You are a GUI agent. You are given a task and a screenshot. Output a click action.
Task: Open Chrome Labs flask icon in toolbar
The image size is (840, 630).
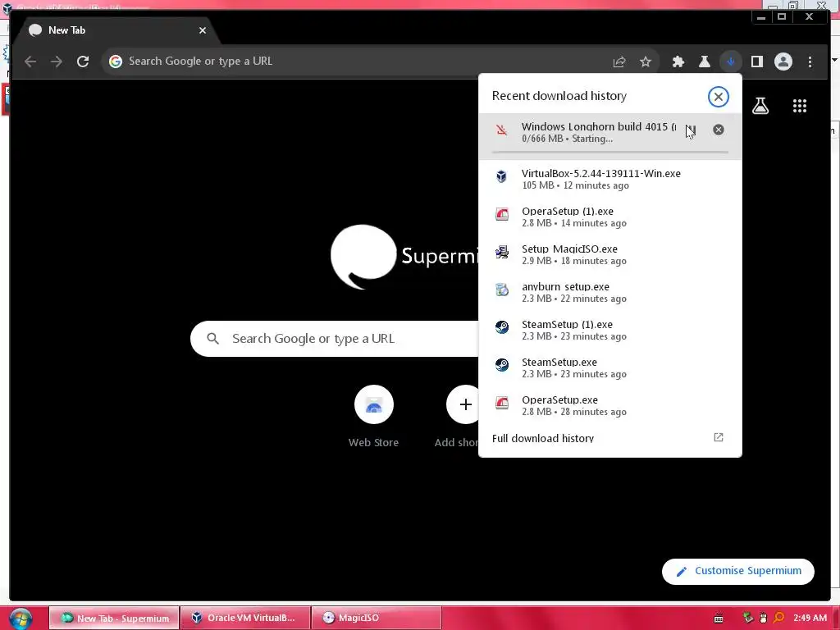pyautogui.click(x=705, y=62)
